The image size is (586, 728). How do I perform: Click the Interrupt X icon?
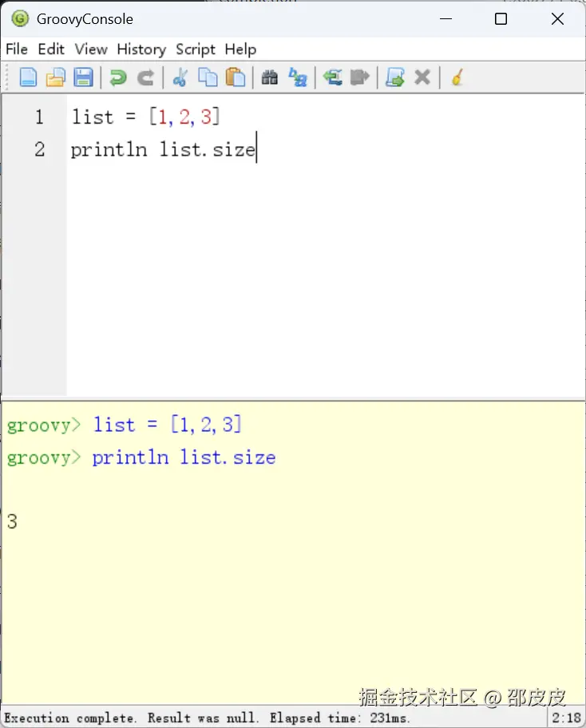[x=422, y=77]
